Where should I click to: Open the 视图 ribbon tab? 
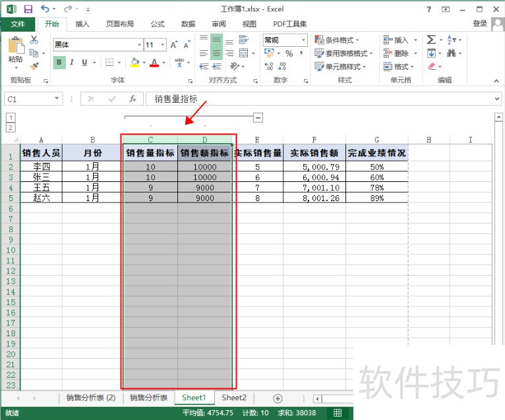tap(249, 24)
